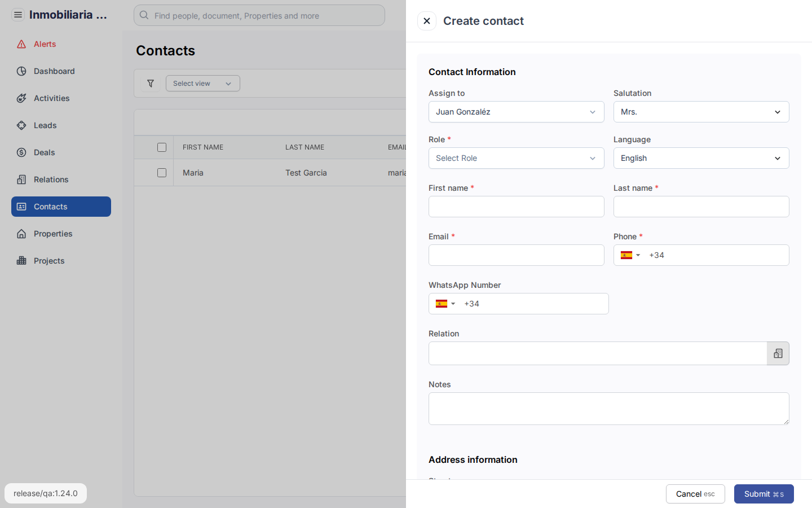
Task: Select the checkbox for Maria Test Garcia
Action: tap(162, 172)
